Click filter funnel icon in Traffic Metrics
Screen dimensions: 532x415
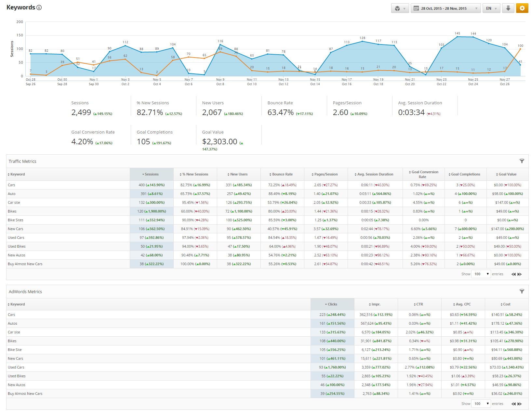tap(522, 161)
